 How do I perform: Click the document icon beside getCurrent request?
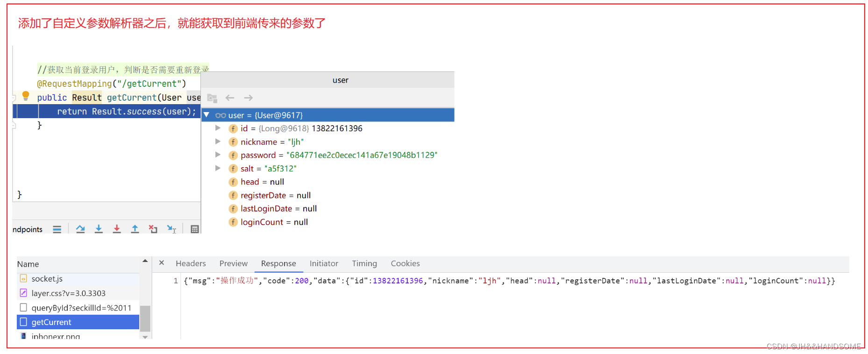(23, 322)
